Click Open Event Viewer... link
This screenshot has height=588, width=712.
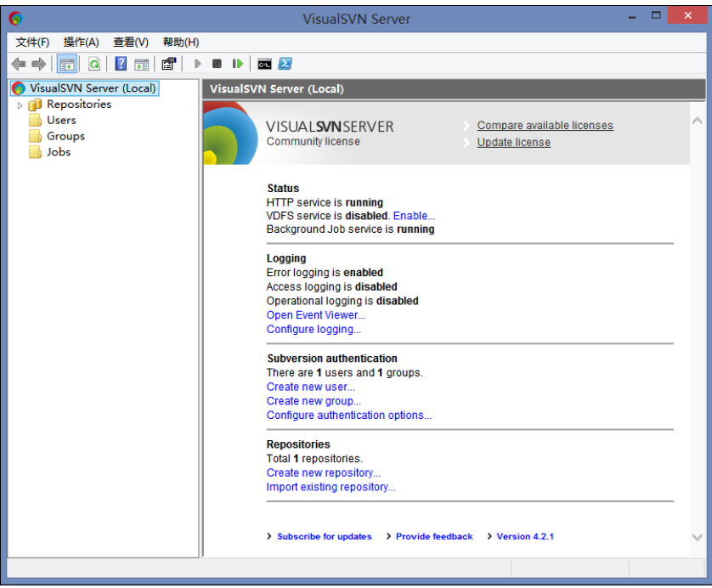[x=316, y=315]
